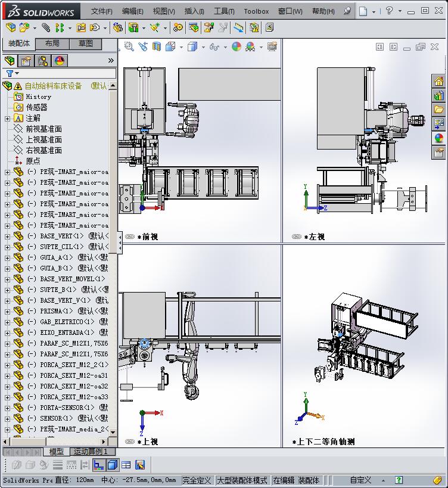Open the ConfigurationManager tab icon
Screen dimensions: 448x488
coord(43,61)
